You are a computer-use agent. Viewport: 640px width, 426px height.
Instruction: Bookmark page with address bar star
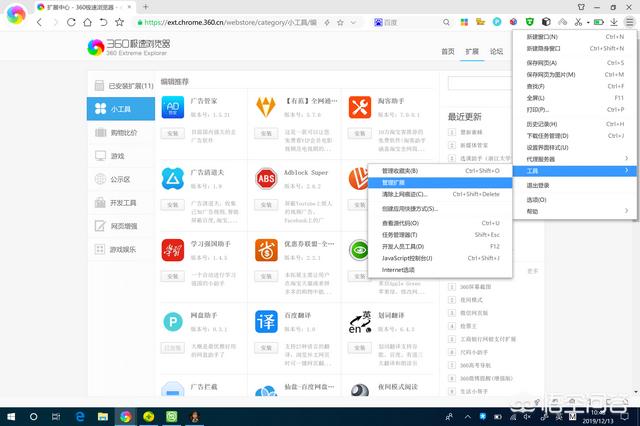click(340, 22)
